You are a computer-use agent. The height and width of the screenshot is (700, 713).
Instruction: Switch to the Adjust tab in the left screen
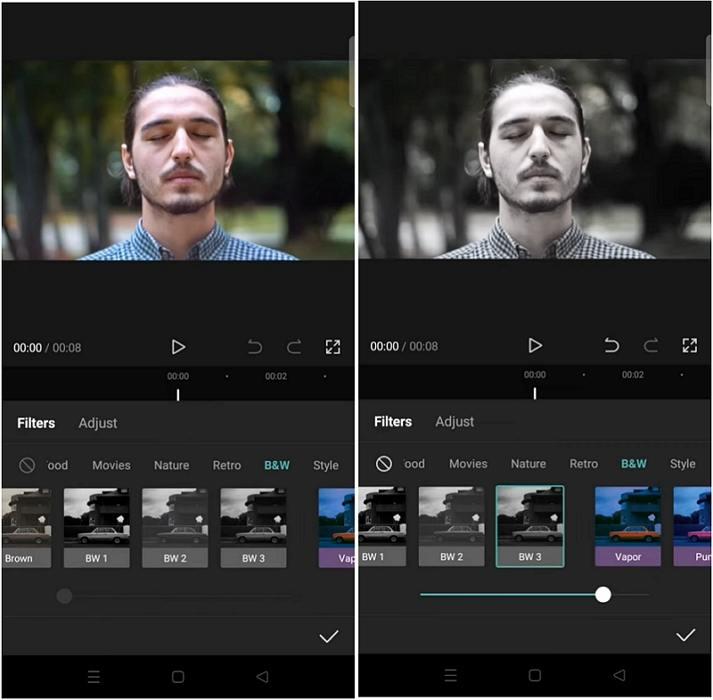click(x=98, y=423)
